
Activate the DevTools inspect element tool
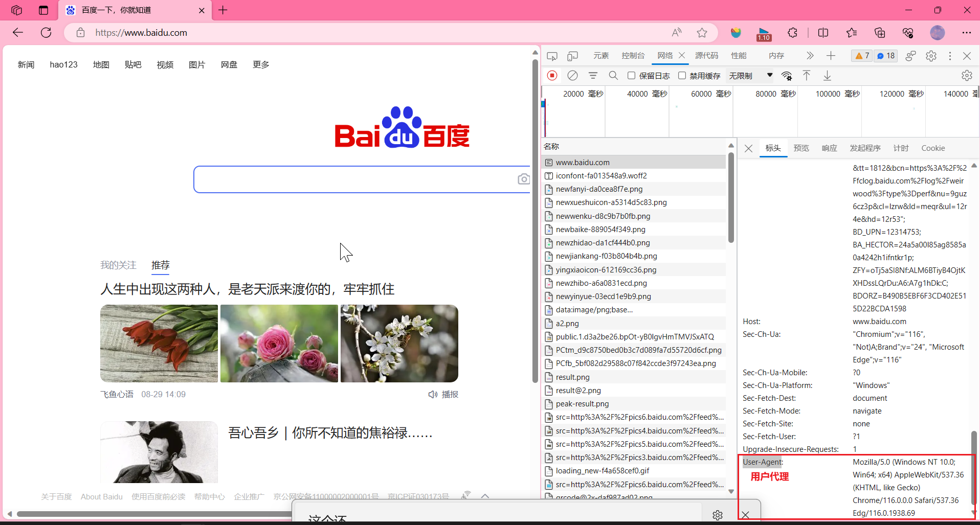coord(552,56)
